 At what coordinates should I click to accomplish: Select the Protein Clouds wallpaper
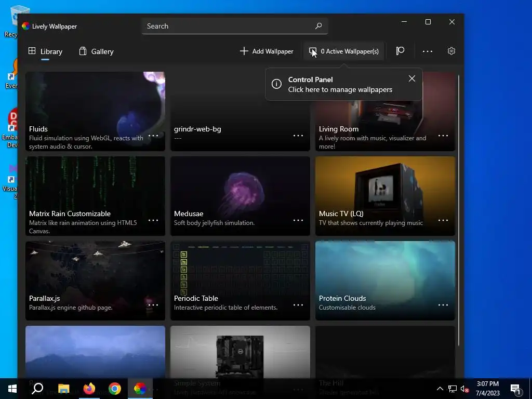[385, 281]
